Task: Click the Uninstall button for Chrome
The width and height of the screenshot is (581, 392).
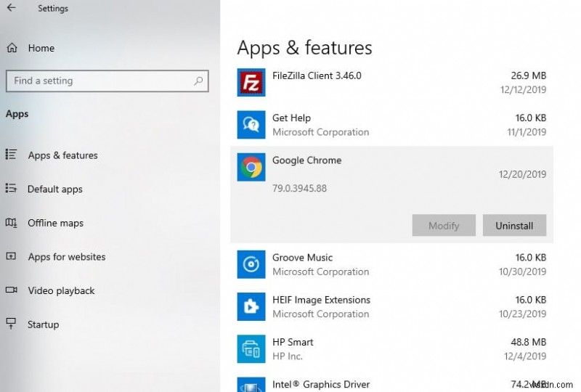Action: [514, 225]
